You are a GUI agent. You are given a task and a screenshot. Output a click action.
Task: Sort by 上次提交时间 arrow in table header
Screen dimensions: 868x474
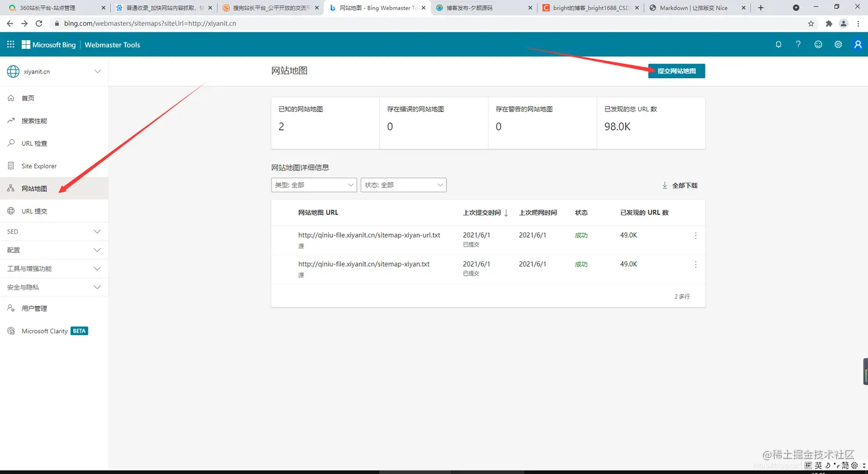click(x=506, y=213)
